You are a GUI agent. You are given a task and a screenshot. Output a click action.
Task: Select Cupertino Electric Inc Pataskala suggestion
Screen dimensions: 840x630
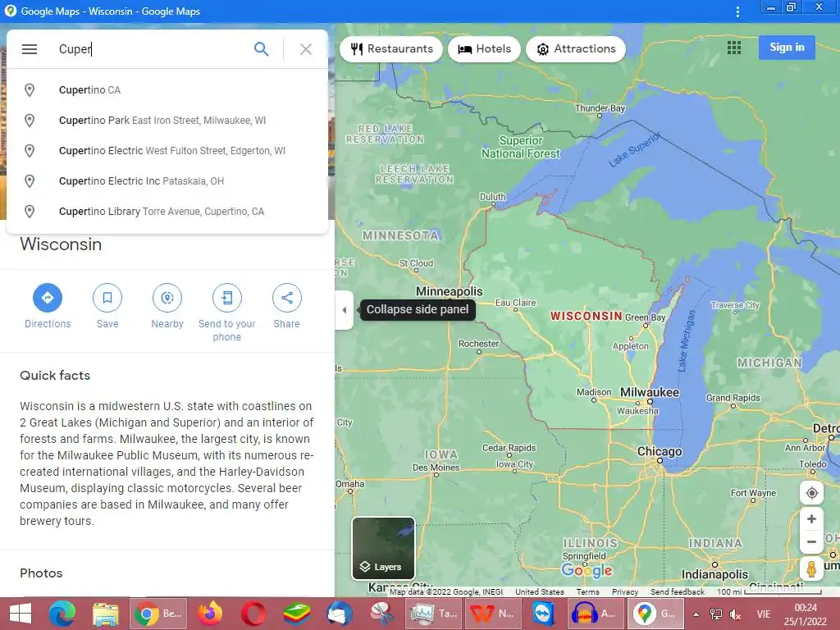(x=167, y=181)
